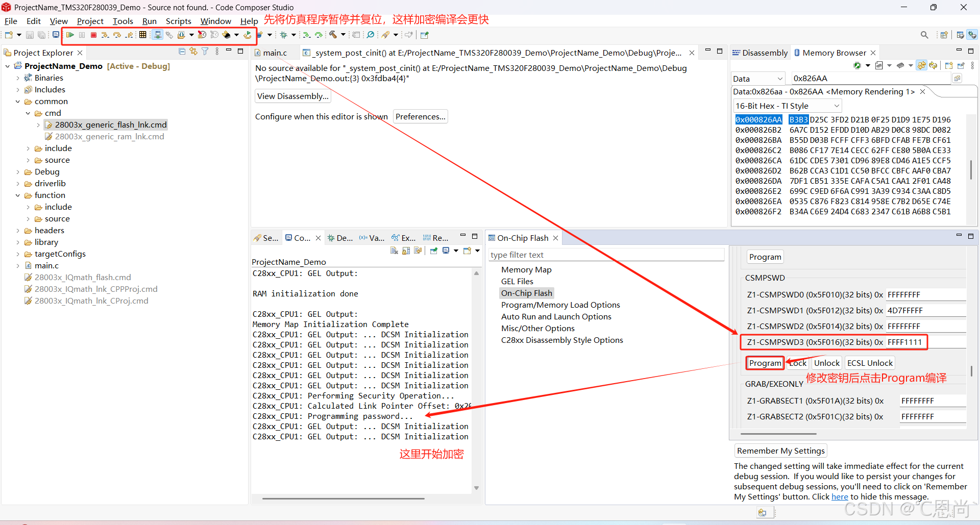The image size is (980, 525).
Task: Click the Save toolbar icon
Action: (x=30, y=35)
